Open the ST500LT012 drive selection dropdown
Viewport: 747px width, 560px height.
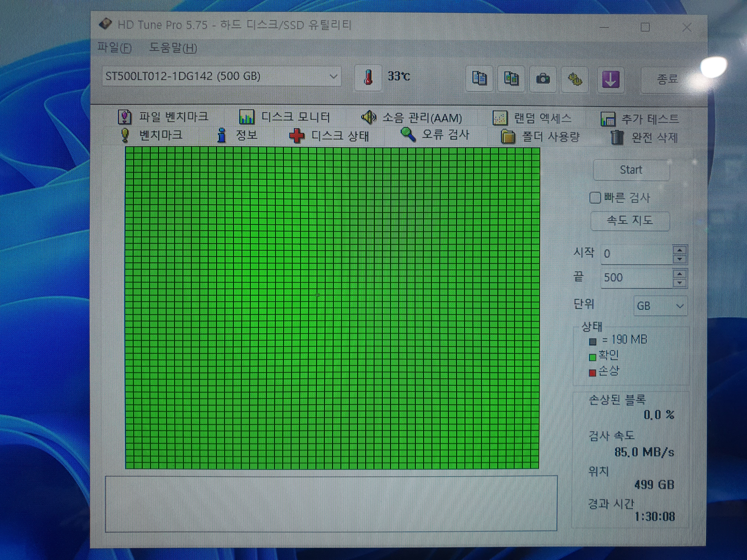coord(222,76)
